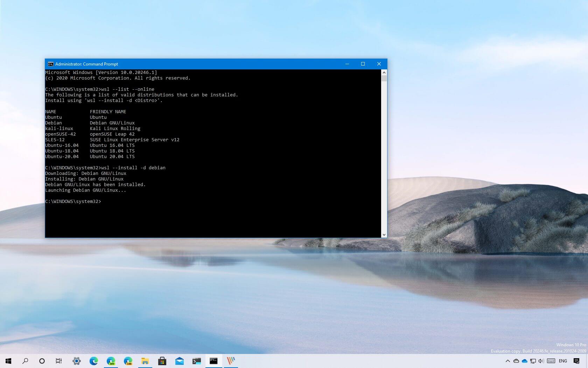This screenshot has width=588, height=368.
Task: Activate Cortana from the taskbar
Action: click(x=42, y=361)
